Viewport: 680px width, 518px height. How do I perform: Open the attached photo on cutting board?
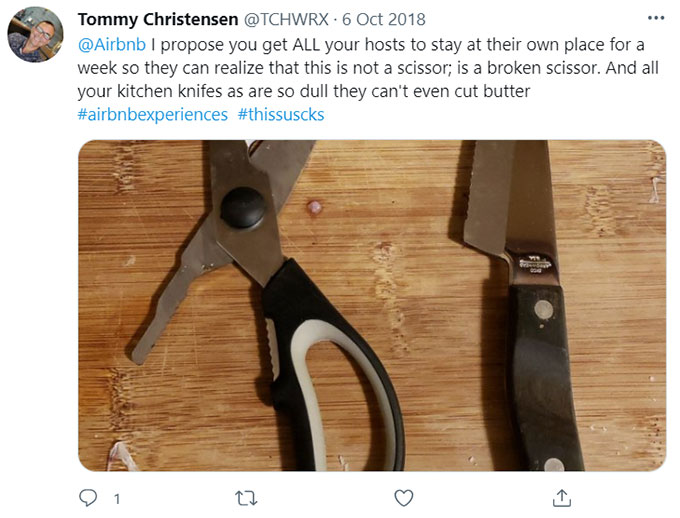[x=372, y=305]
